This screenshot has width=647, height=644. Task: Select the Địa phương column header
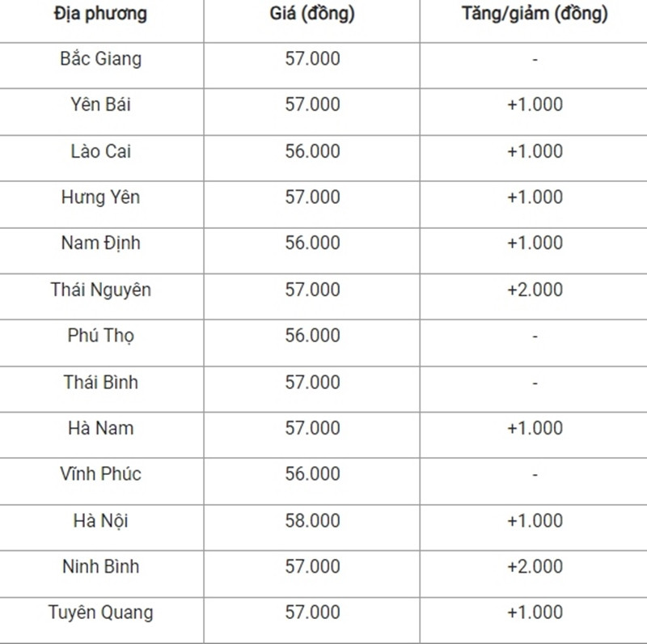click(100, 14)
